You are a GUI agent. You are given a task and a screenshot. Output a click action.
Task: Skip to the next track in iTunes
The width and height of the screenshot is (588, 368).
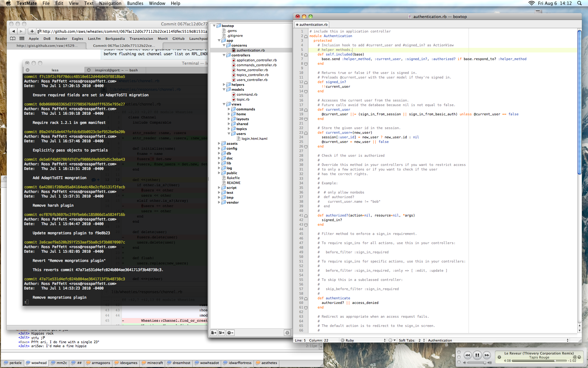pyautogui.click(x=487, y=355)
